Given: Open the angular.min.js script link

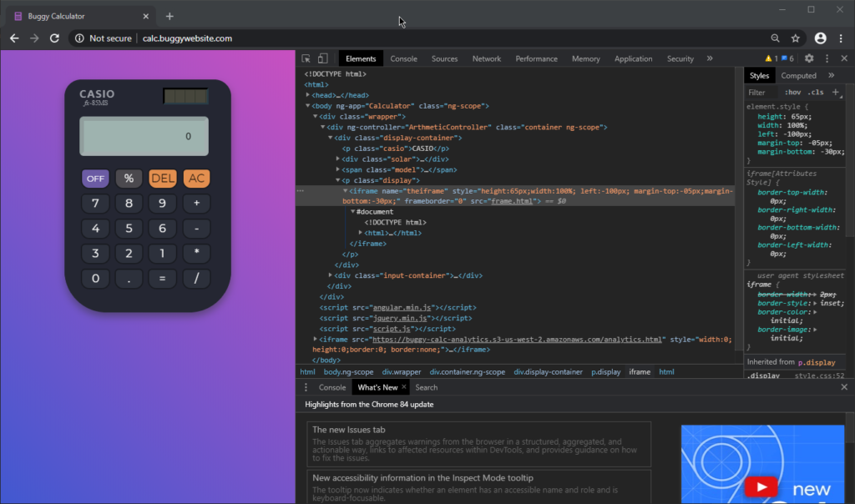Looking at the screenshot, I should (402, 307).
